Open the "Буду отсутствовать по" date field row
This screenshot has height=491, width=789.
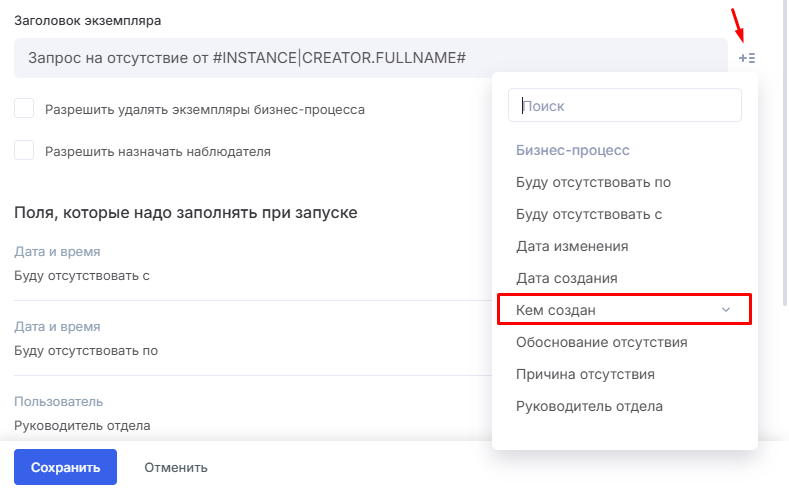86,350
